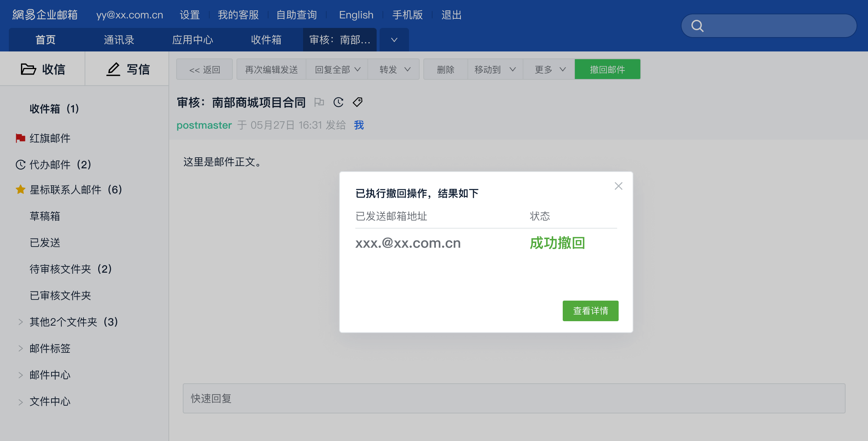
Task: Open the 移动到 dropdown
Action: (x=495, y=69)
